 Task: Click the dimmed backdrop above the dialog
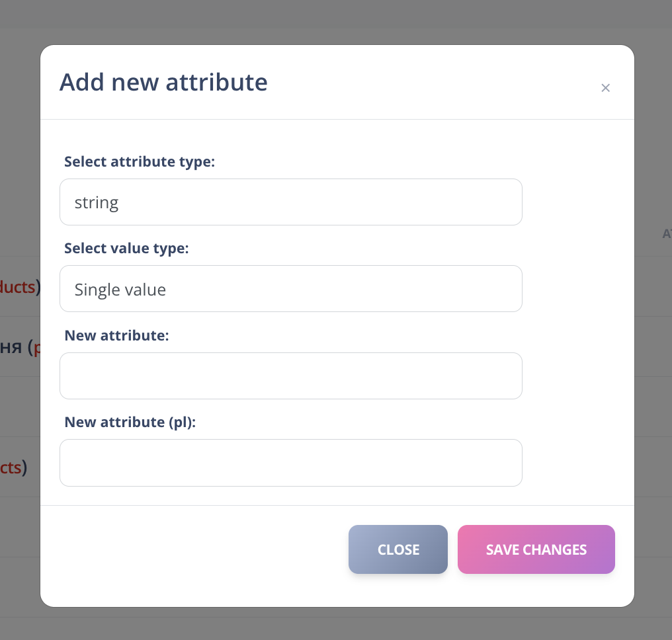[x=331, y=20]
